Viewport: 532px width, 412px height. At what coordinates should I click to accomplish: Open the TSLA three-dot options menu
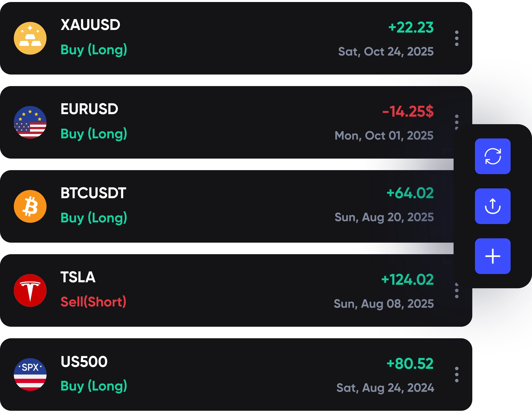pos(457,290)
